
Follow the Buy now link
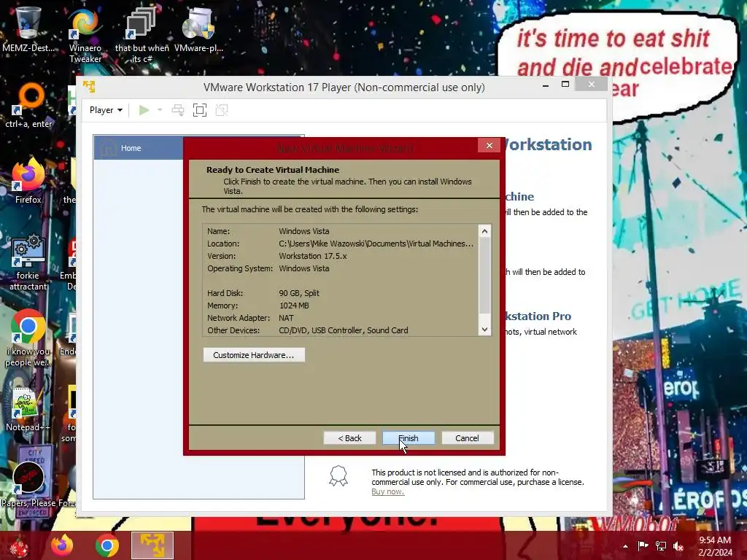[388, 491]
